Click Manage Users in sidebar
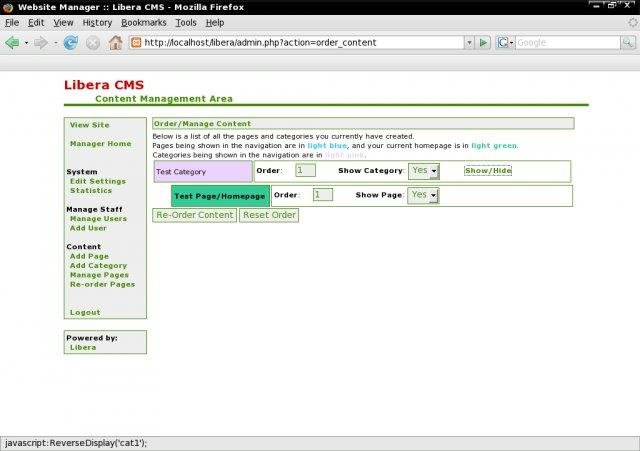 (x=98, y=219)
